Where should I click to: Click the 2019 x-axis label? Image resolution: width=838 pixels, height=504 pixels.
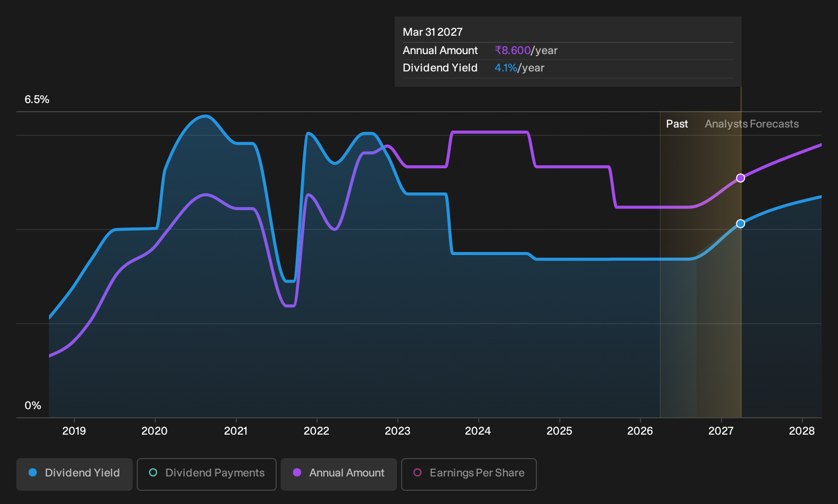click(x=74, y=431)
